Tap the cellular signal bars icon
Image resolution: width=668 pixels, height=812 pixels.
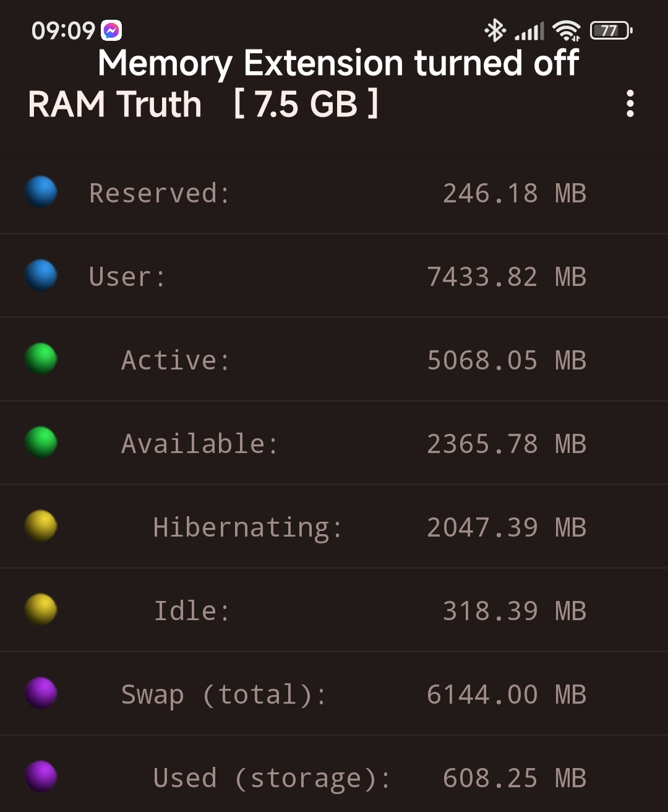point(529,31)
